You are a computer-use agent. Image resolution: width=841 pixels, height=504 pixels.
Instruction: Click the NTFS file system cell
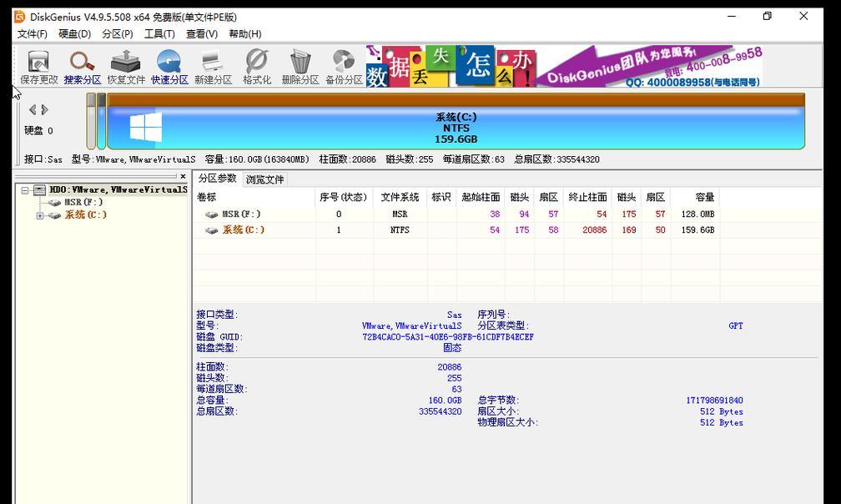[400, 230]
